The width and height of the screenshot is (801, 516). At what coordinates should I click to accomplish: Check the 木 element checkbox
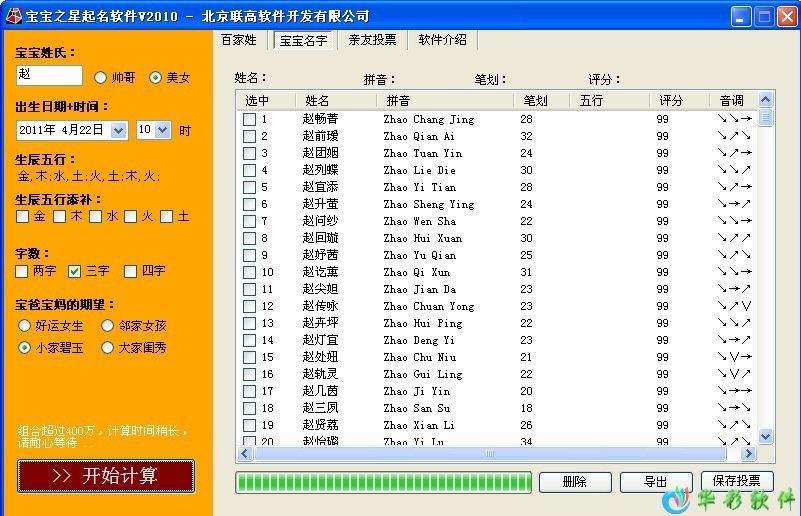[60, 217]
